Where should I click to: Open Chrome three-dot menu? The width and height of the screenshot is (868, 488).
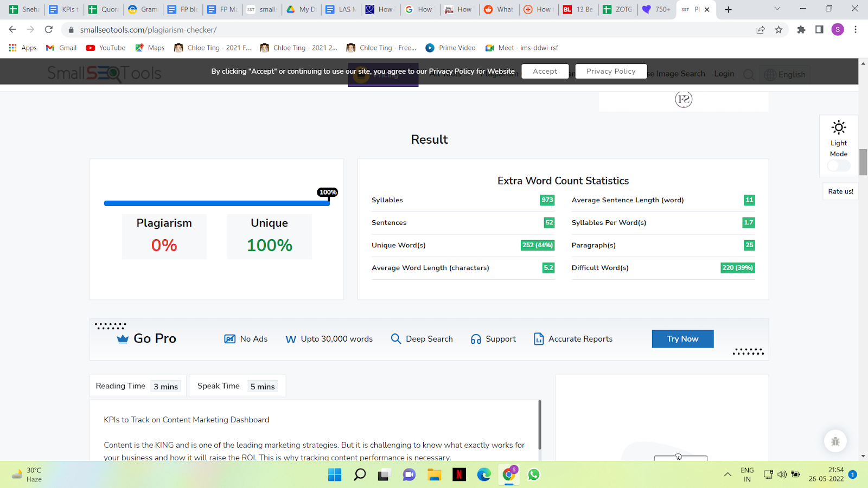coord(856,30)
